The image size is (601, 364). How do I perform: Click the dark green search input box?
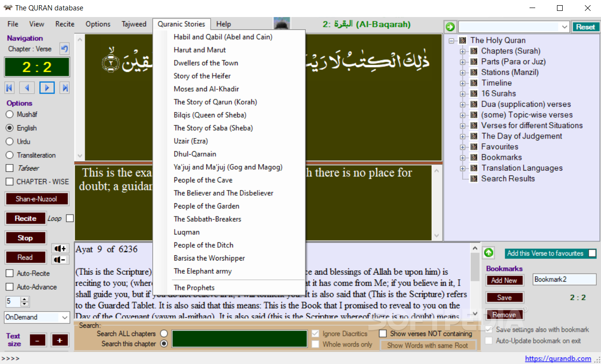[239, 339]
